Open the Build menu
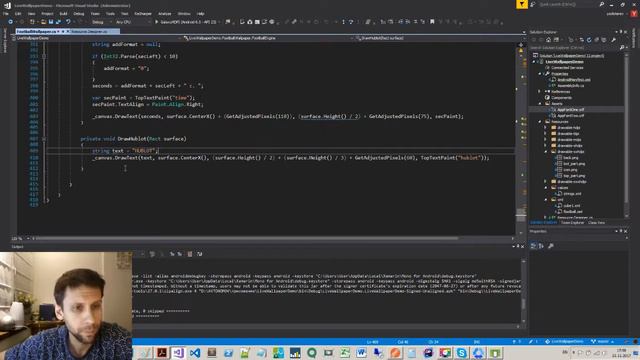 (x=63, y=13)
